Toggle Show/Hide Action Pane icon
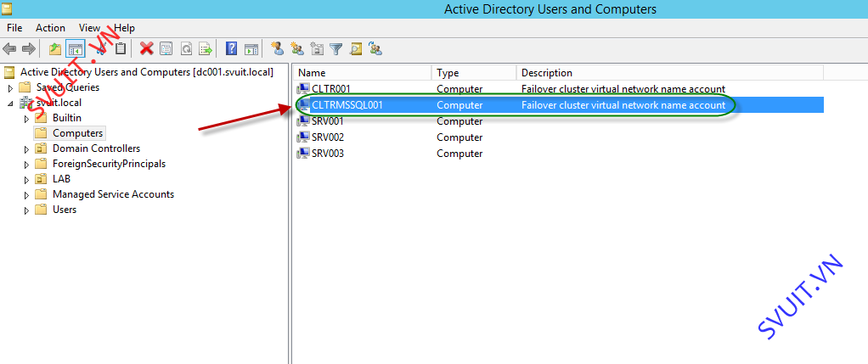The height and width of the screenshot is (364, 868). click(251, 48)
